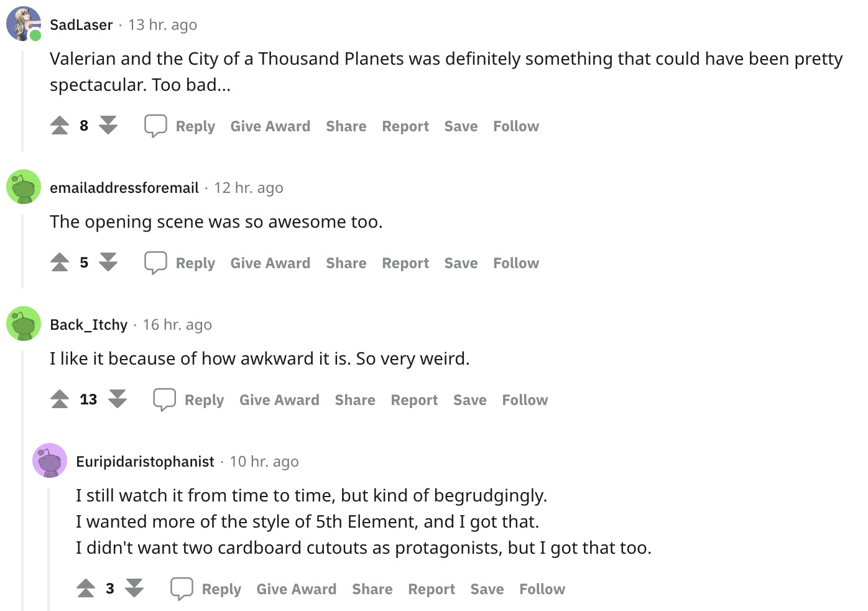Open SadLaser's profile avatar
This screenshot has height=611, width=868.
point(24,24)
